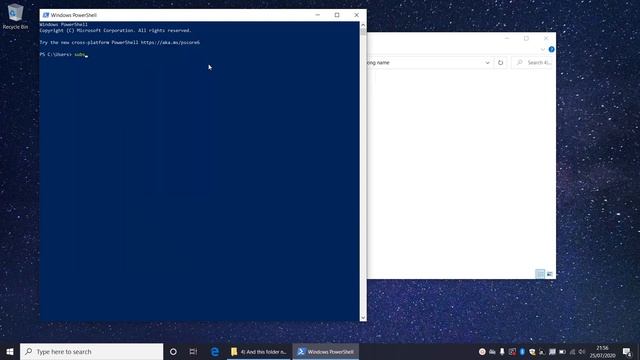Click the PowerShell icon in window title bar
Screen dimensions: 640x360
tap(46, 15)
